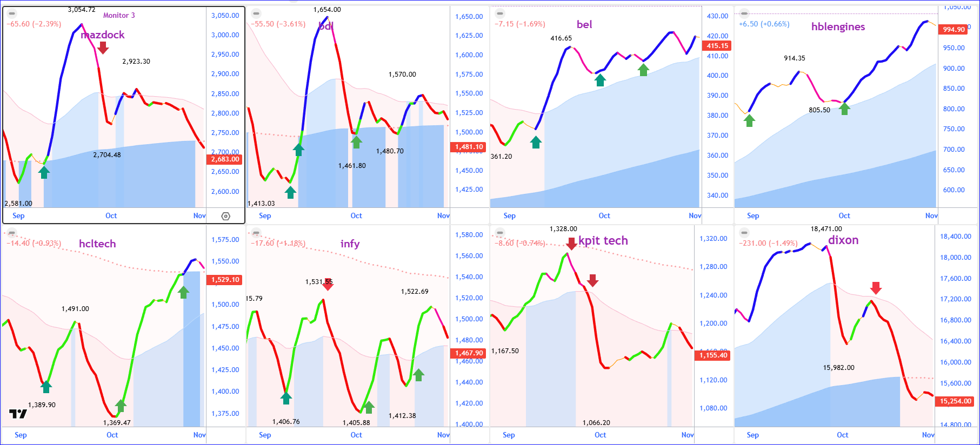Toggle legend collapse button on bdl chart
The image size is (980, 445).
point(256,14)
